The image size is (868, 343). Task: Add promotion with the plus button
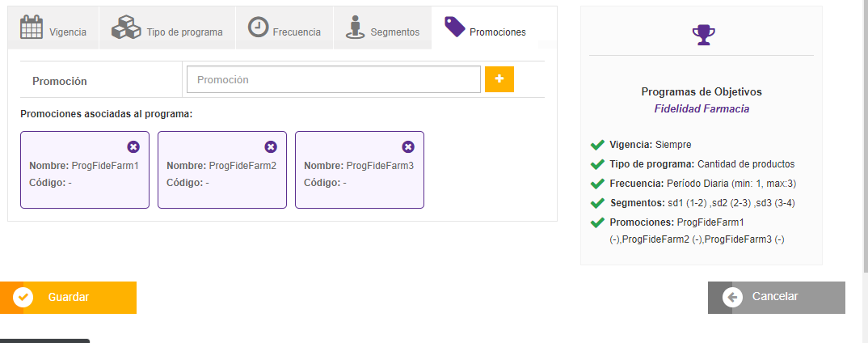click(x=499, y=79)
